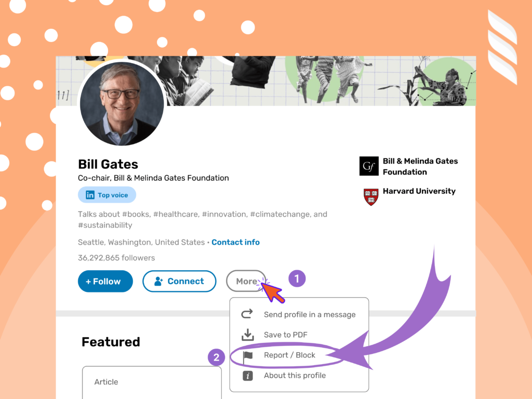Select the share arrow icon for sending profile
This screenshot has height=399, width=532.
point(247,314)
